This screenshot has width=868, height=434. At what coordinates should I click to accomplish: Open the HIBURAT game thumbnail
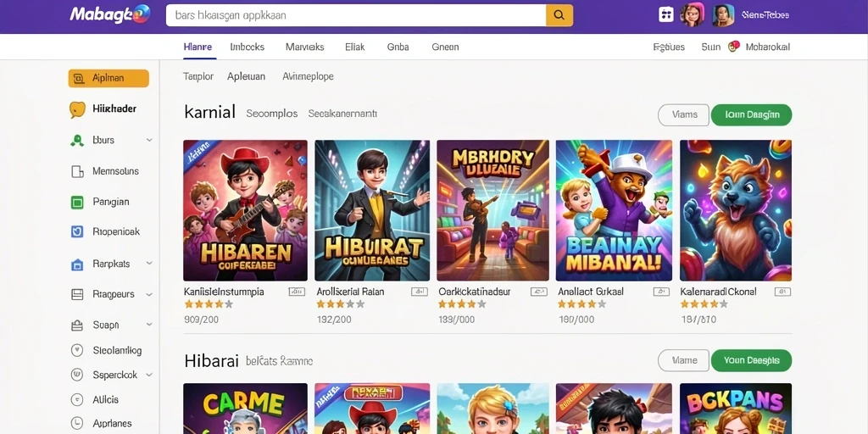click(372, 210)
